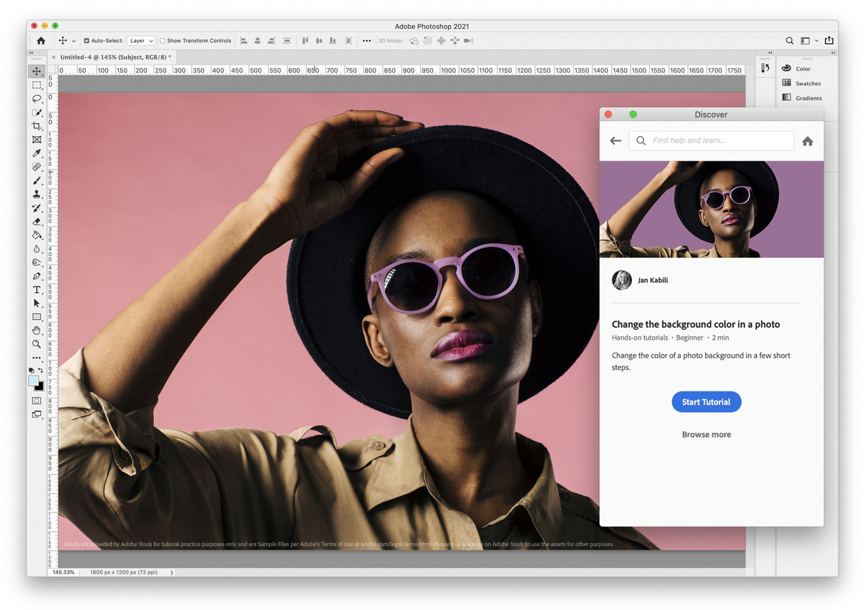Toggle the Auto-Select checkbox

[87, 41]
